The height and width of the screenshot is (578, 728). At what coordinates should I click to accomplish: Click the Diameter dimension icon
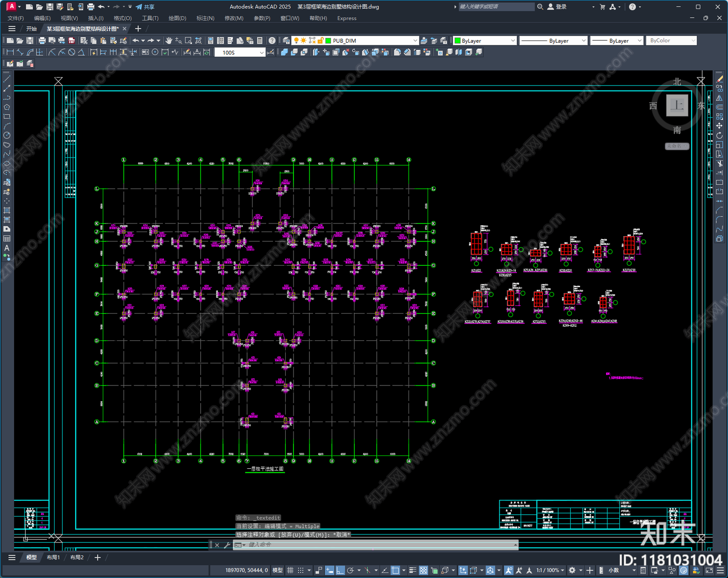click(71, 52)
